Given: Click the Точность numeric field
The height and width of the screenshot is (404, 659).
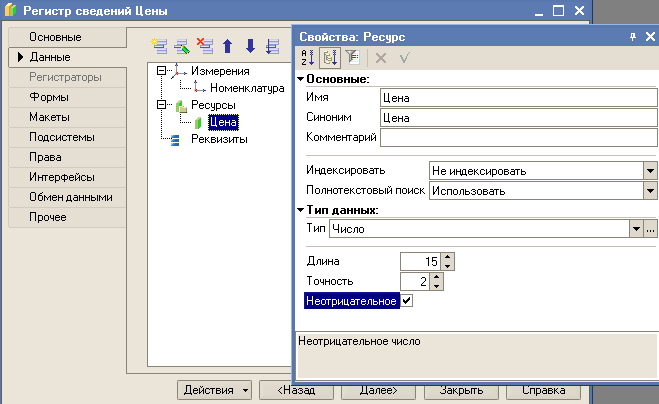Looking at the screenshot, I should tap(415, 281).
